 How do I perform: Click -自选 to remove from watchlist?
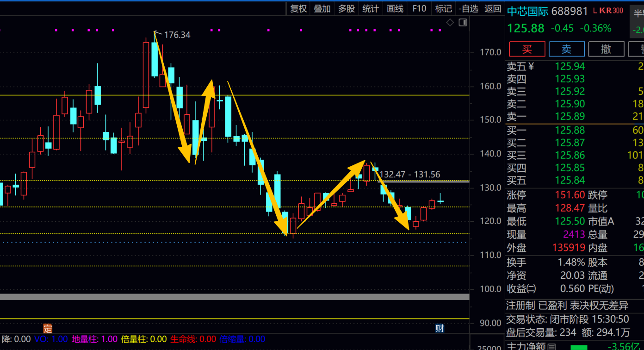pyautogui.click(x=468, y=8)
